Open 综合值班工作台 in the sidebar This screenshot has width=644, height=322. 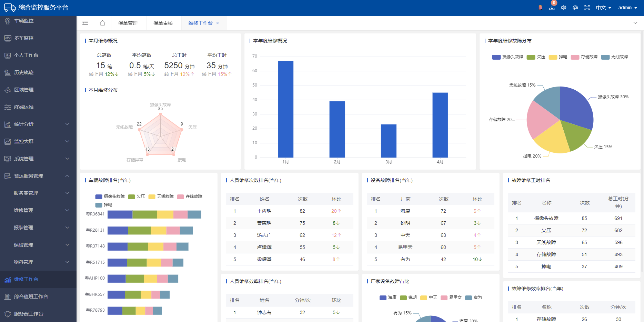click(31, 296)
